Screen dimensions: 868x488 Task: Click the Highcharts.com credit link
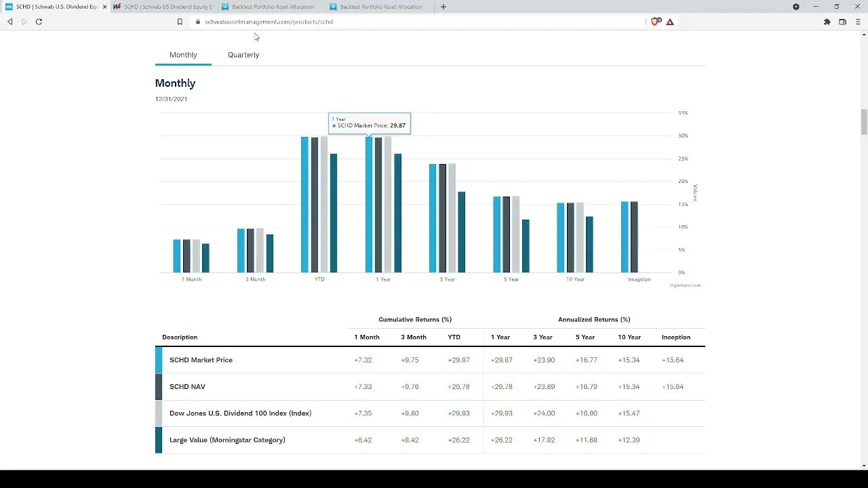click(x=685, y=285)
